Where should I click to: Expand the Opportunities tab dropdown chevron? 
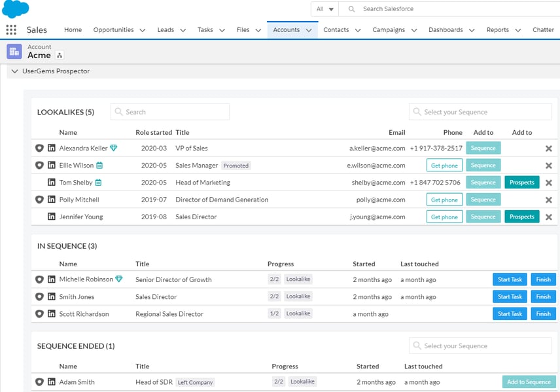tap(142, 30)
